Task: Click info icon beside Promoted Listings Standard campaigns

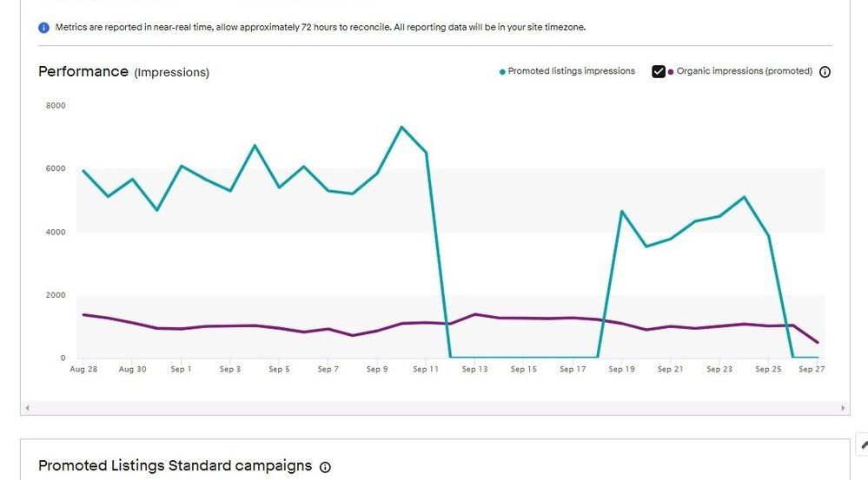Action: [325, 467]
